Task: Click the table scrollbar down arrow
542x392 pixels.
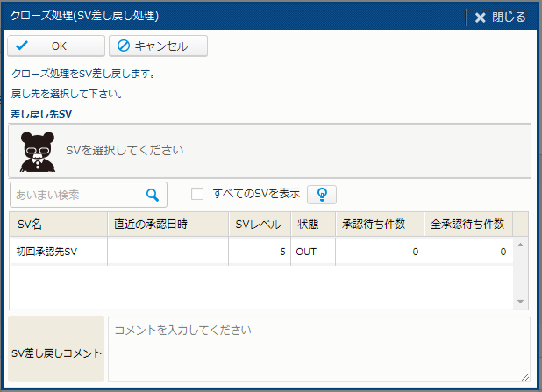Action: click(521, 302)
